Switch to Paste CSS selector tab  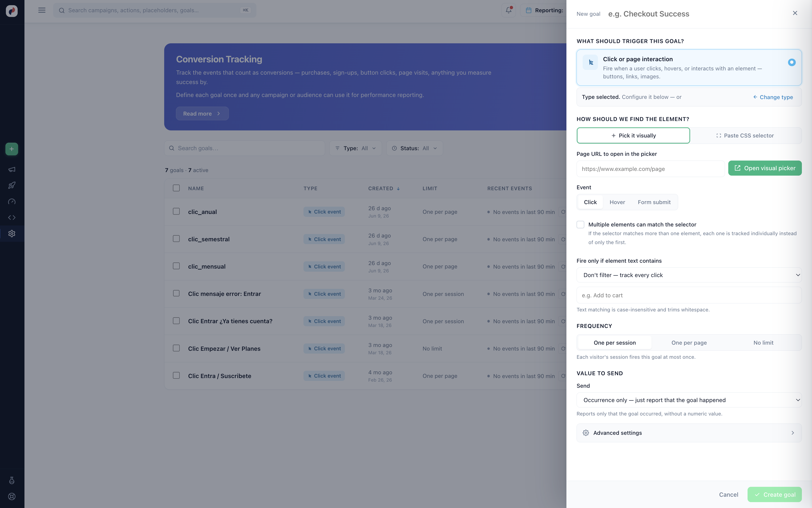pyautogui.click(x=745, y=135)
